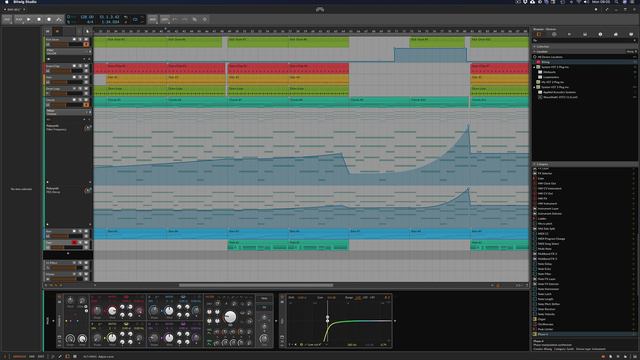The width and height of the screenshot is (640, 360).
Task: Select the project tab at top left
Action: click(x=14, y=9)
